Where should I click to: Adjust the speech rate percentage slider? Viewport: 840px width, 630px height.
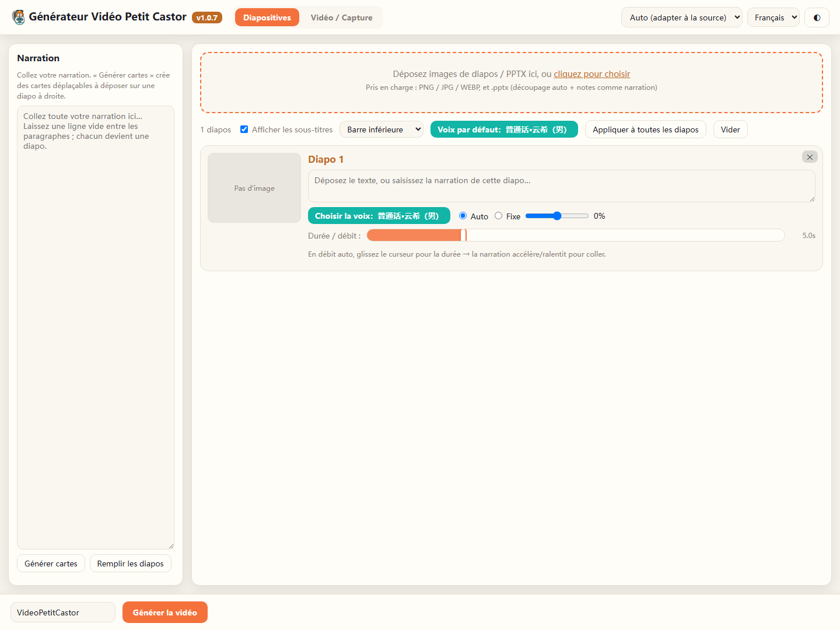pyautogui.click(x=557, y=216)
